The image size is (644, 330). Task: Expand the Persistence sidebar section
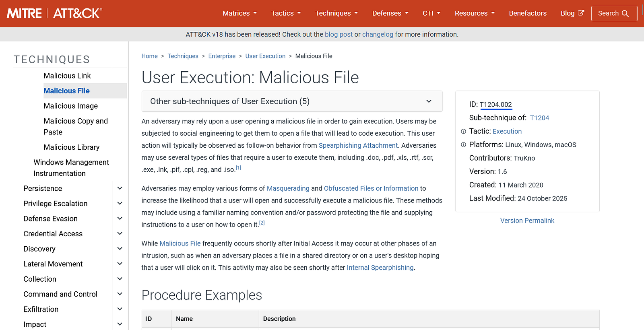tap(120, 188)
